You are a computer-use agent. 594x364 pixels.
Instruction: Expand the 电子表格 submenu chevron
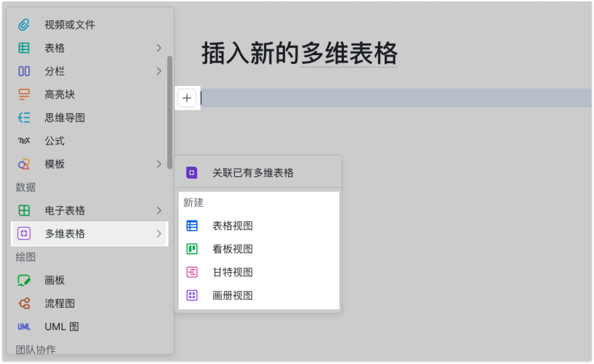click(x=159, y=211)
